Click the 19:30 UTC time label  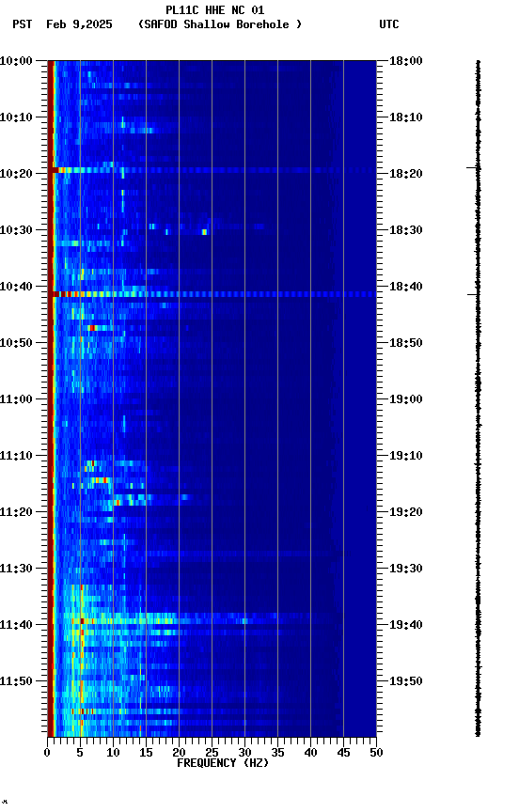[406, 569]
